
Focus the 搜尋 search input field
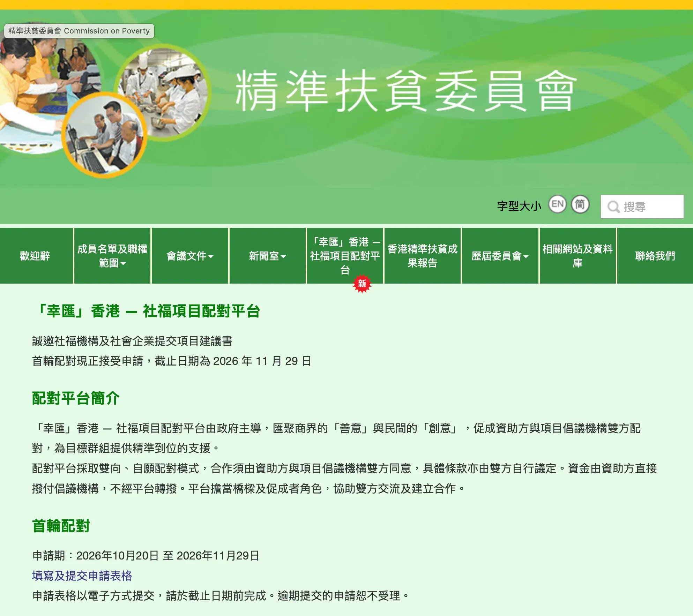[x=642, y=207]
